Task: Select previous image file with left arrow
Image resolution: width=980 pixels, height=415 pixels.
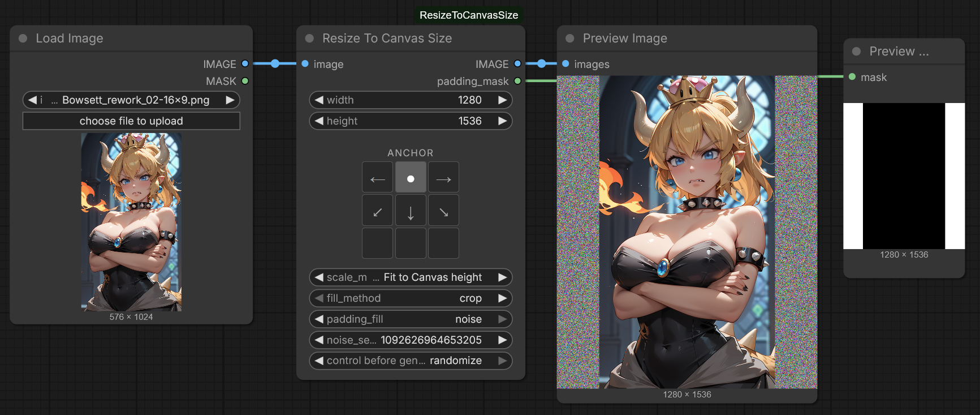Action: click(32, 100)
